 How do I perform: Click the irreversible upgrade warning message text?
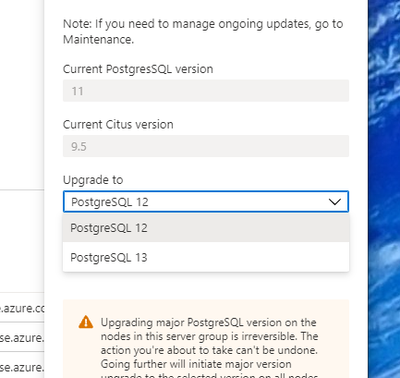point(209,347)
